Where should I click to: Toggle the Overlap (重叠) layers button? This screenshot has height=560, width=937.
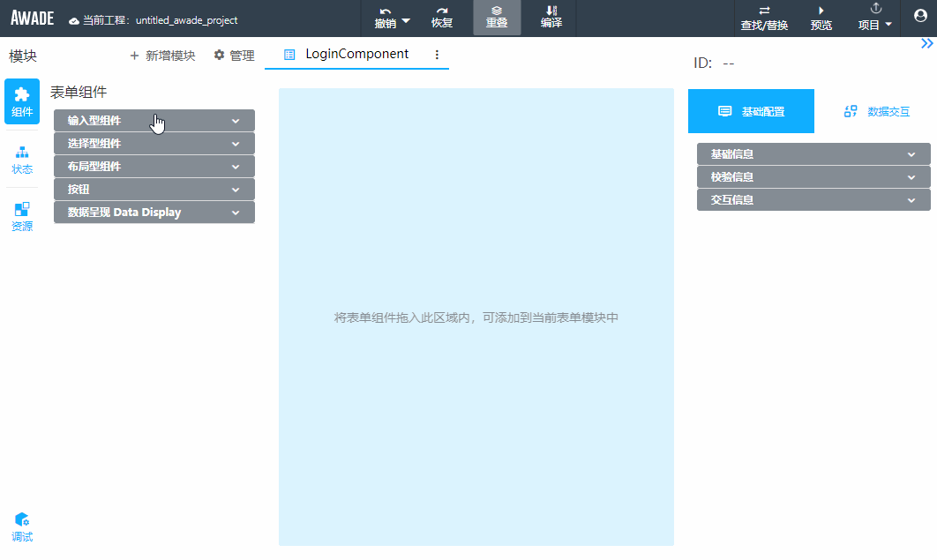(497, 18)
